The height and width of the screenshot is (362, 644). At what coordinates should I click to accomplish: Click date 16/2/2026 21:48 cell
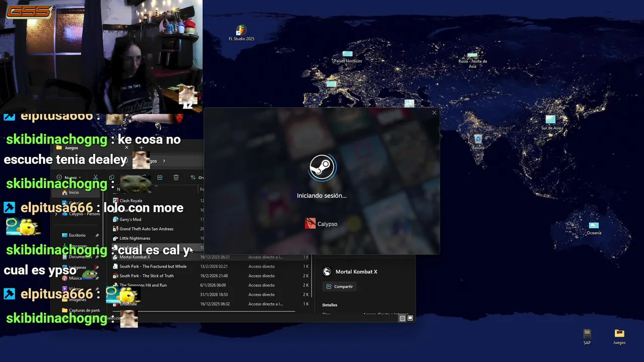click(214, 276)
